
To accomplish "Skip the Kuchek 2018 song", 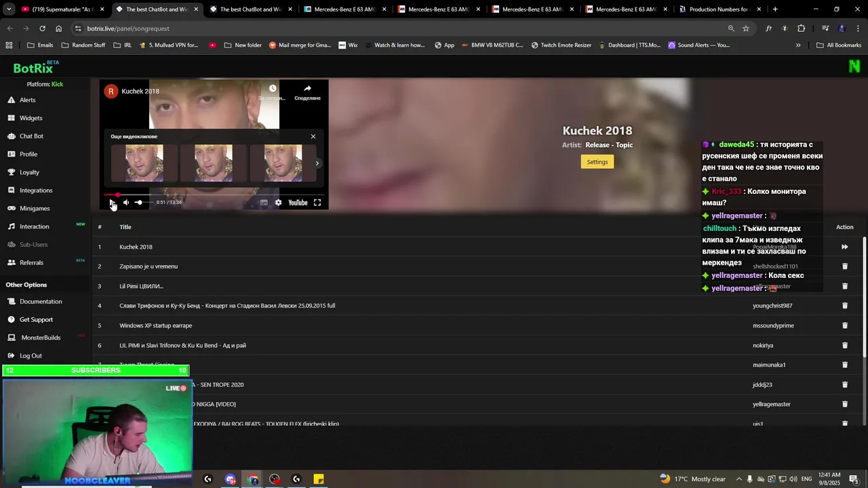I will pyautogui.click(x=844, y=247).
